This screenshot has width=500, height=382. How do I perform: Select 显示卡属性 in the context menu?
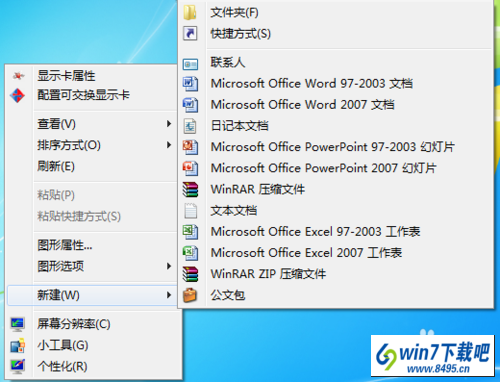(66, 76)
